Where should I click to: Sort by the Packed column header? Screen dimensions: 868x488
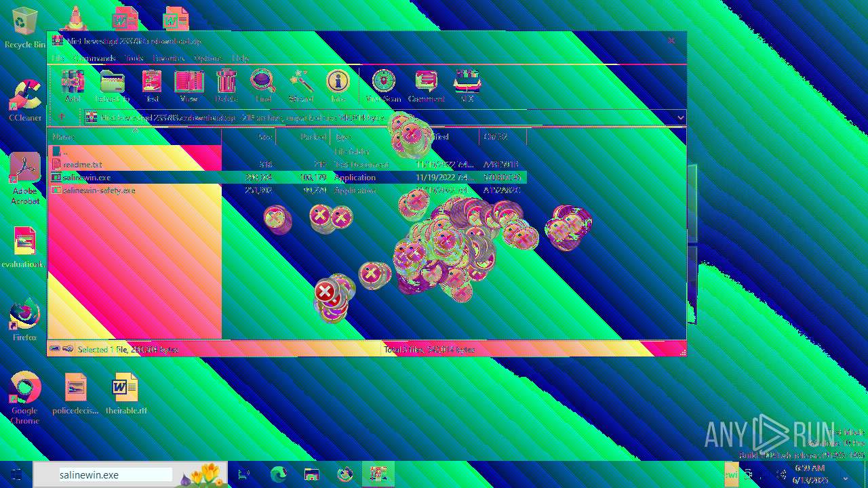pos(303,136)
